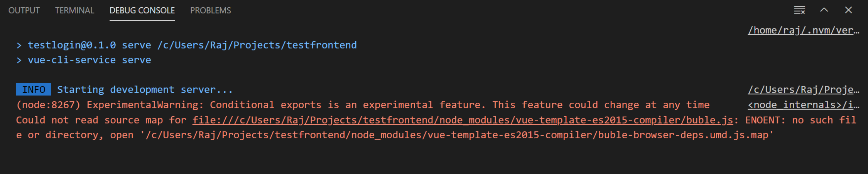
Task: Select the ExperimentalWarning message line
Action: [363, 105]
